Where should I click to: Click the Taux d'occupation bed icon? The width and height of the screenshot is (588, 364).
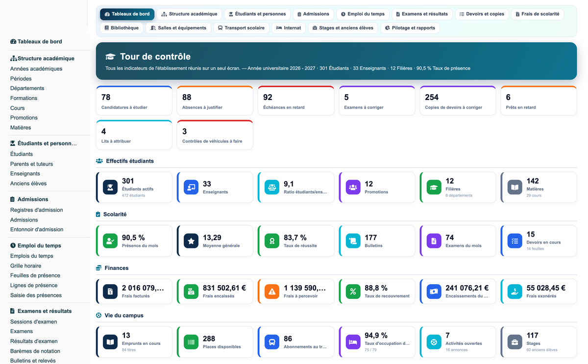353,342
